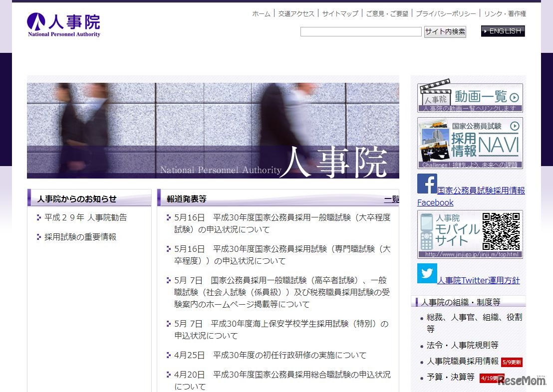Open 5月7日 海上保安学校学生採用試験 article
553x392 pixels.
[x=281, y=330]
